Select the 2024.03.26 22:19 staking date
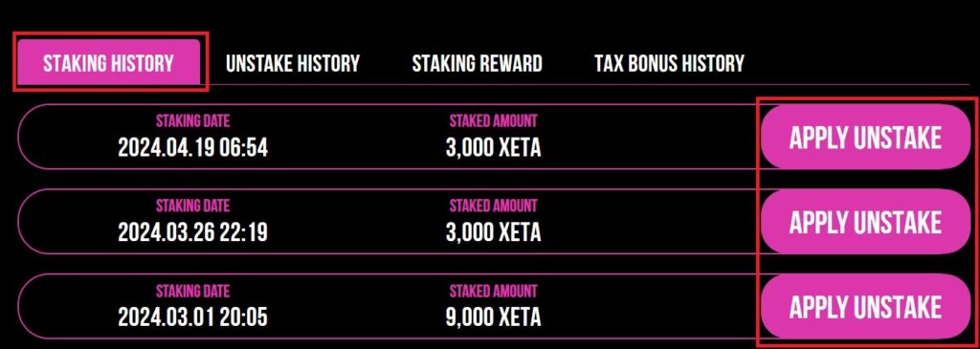980x349 pixels. pos(192,233)
